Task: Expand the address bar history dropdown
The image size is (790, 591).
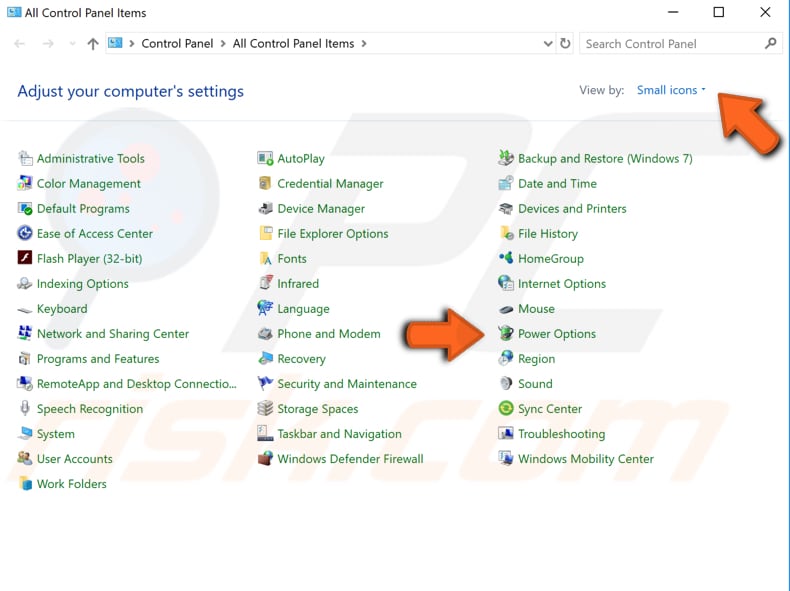Action: click(548, 44)
